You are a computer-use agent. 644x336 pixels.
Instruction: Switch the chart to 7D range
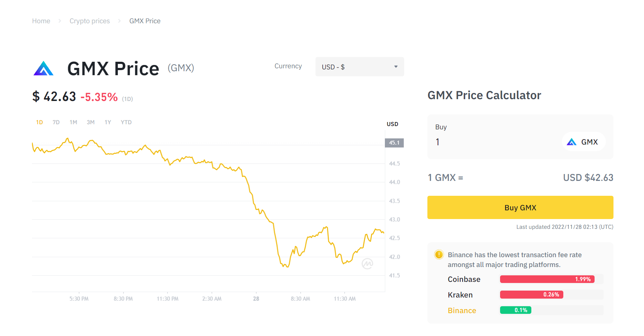pos(56,122)
